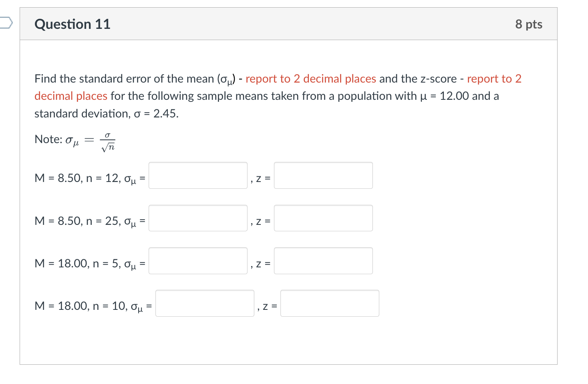
Task: Click the σμ input for M = 8.50, n = 25
Action: coord(198,218)
